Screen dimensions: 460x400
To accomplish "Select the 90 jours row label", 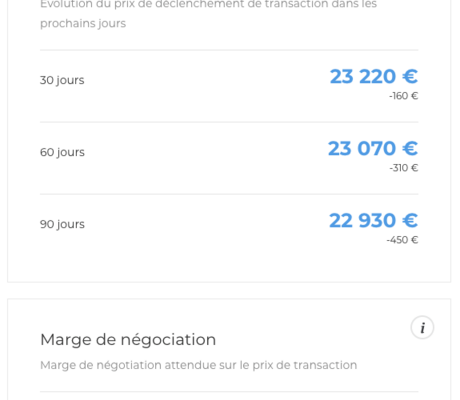I will (62, 224).
